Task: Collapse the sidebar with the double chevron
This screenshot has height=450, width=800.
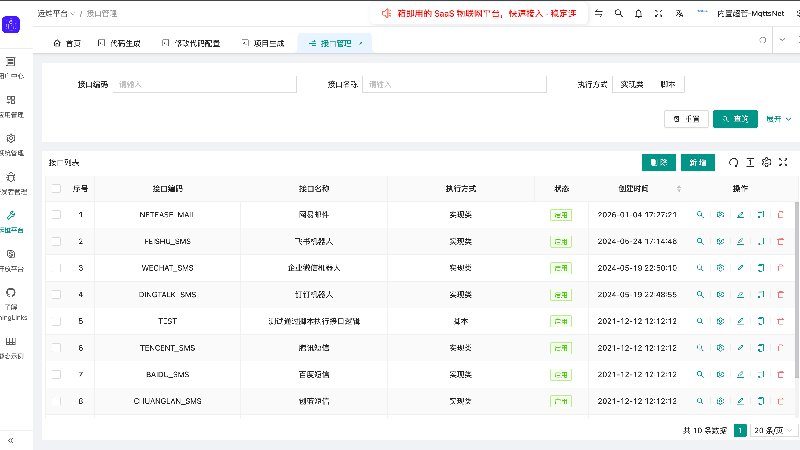Action: click(11, 440)
